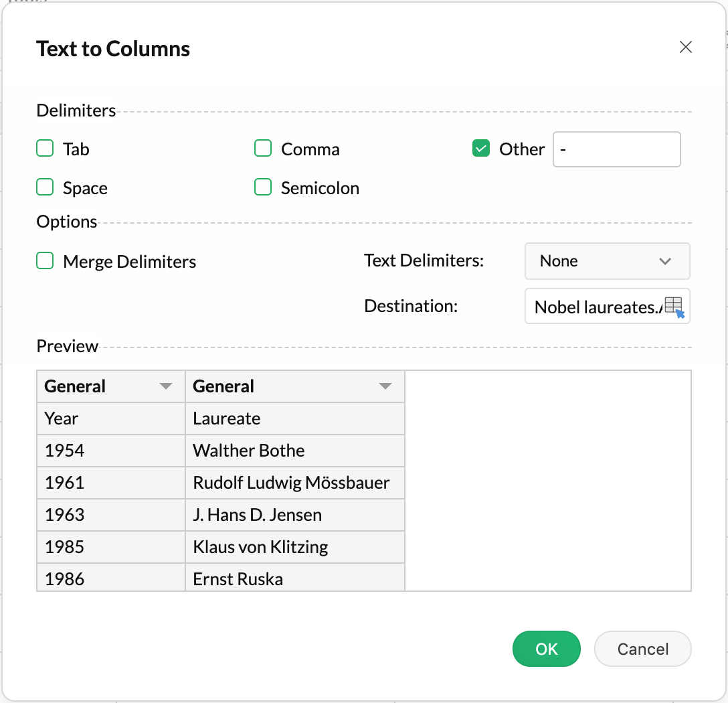Select the Walther Bothe preview cell

(294, 451)
